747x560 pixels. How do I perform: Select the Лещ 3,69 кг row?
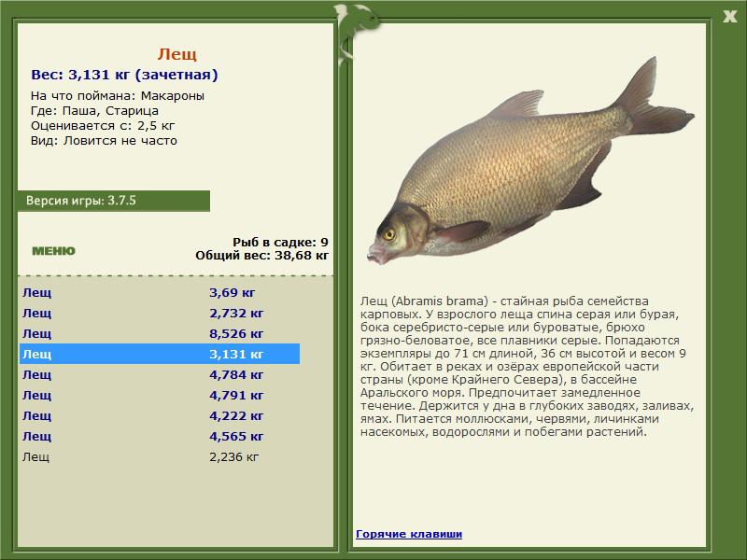tap(160, 292)
